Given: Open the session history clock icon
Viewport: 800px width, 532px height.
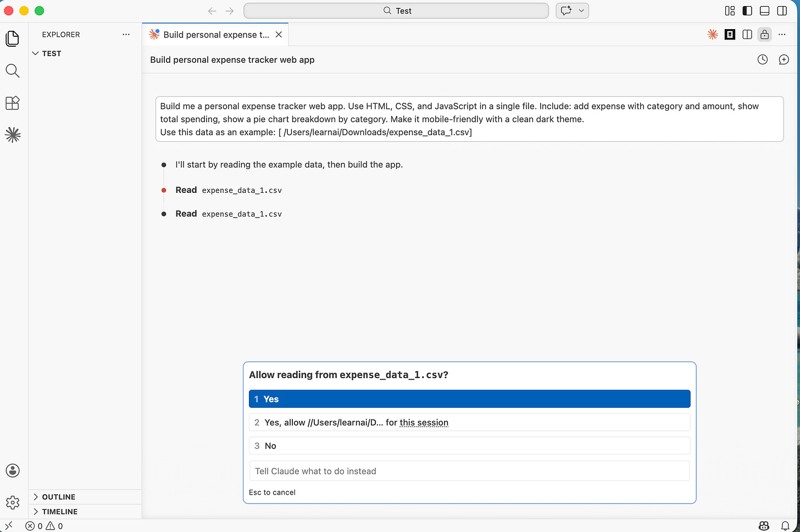Looking at the screenshot, I should pyautogui.click(x=763, y=59).
